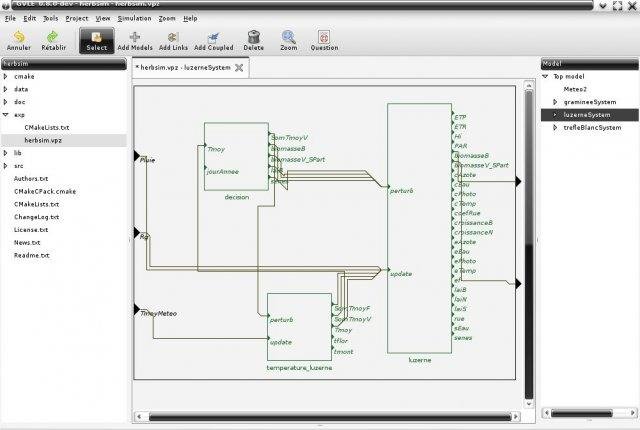Open the Project menu
The image size is (640, 430).
tap(77, 18)
